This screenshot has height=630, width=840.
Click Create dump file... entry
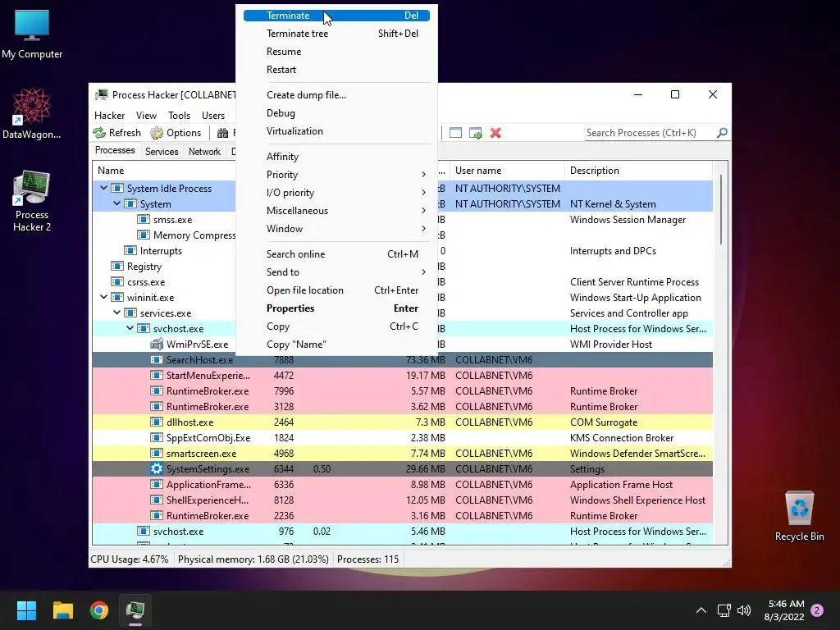click(336, 95)
